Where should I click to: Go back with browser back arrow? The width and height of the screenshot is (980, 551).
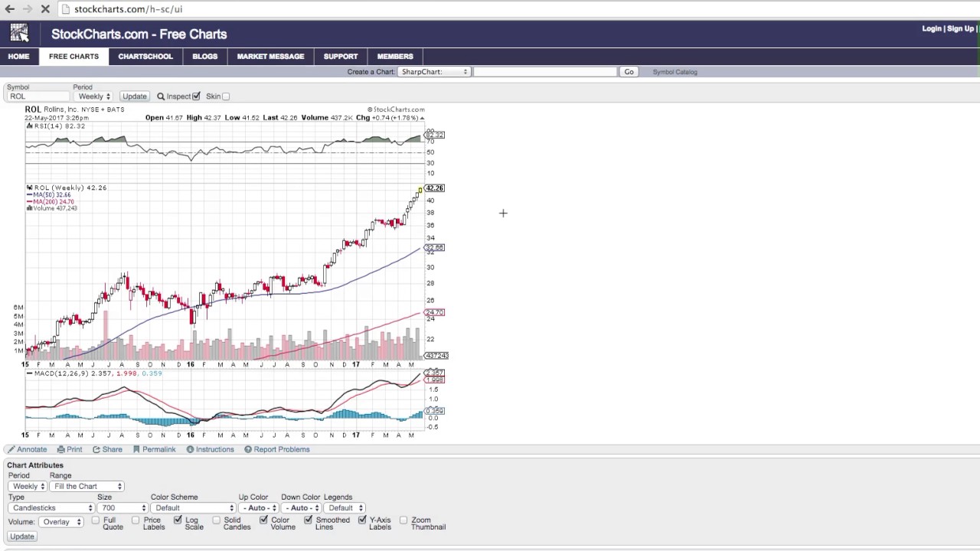tap(10, 9)
